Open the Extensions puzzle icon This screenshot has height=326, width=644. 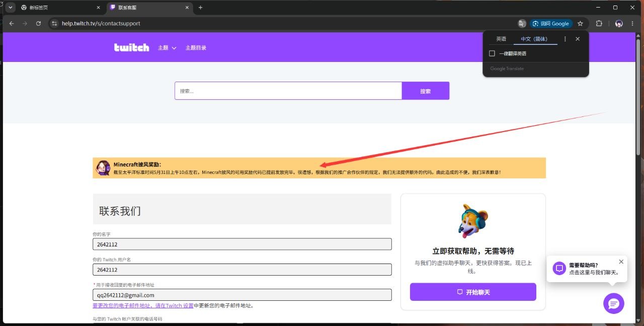coord(599,23)
